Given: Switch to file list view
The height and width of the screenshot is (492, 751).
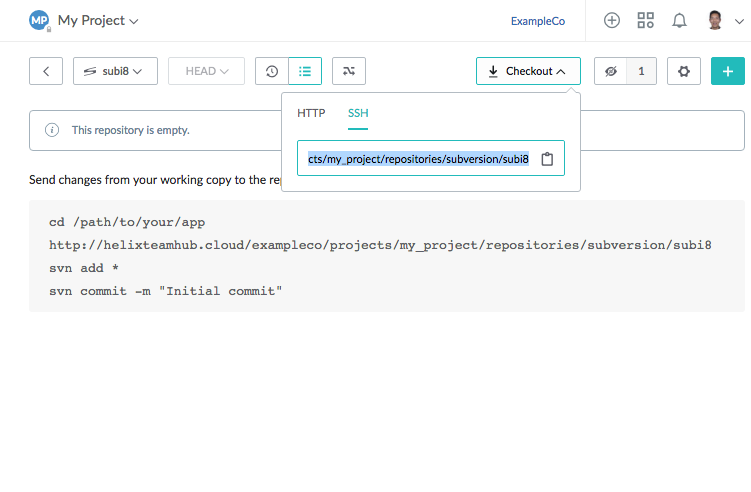Looking at the screenshot, I should coord(305,71).
